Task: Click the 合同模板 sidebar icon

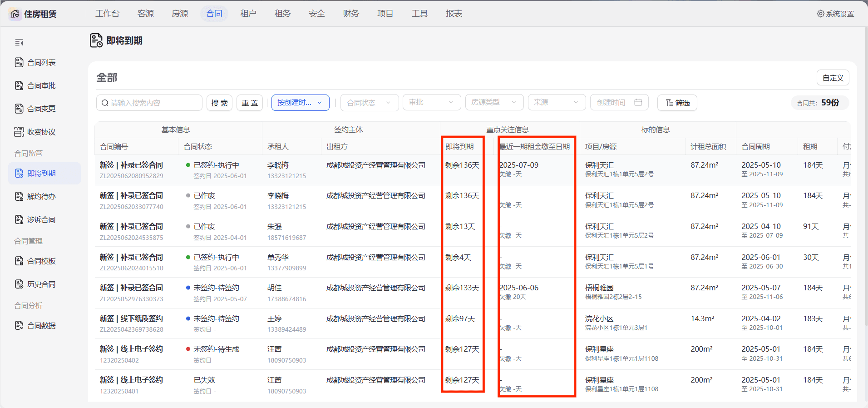Action: (x=19, y=261)
